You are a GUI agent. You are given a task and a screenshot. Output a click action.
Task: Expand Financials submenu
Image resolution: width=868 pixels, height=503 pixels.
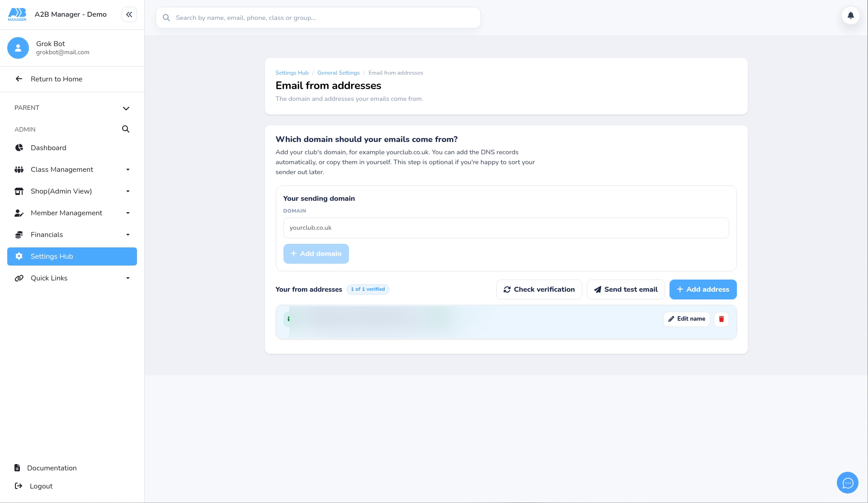tap(128, 235)
